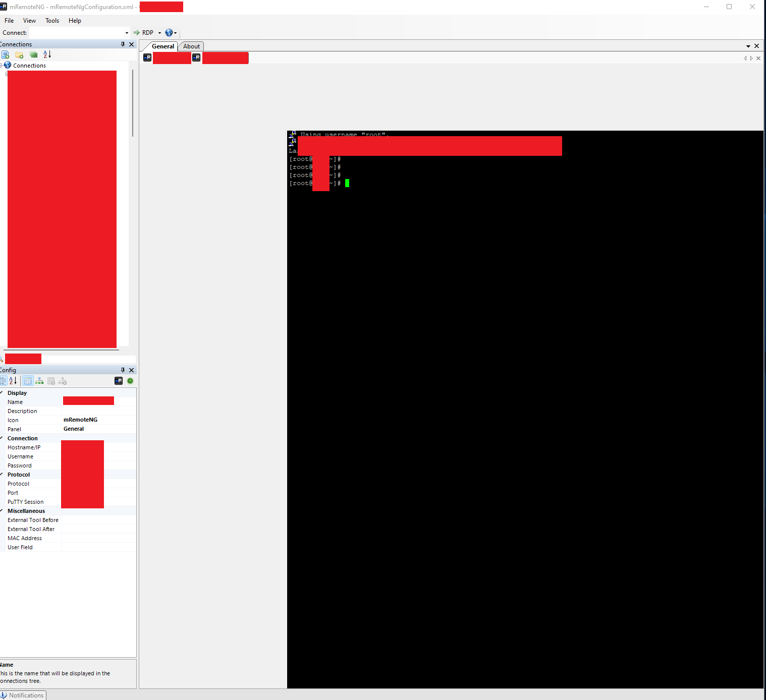Sort connections alphabetically with the A-Z icon
This screenshot has height=700, width=766.
click(x=46, y=54)
